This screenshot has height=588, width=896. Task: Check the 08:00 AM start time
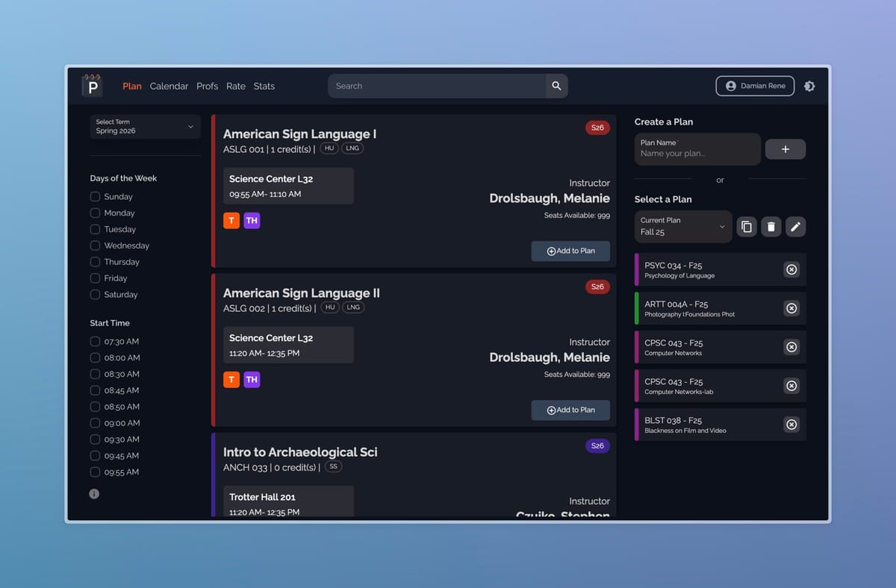point(95,357)
